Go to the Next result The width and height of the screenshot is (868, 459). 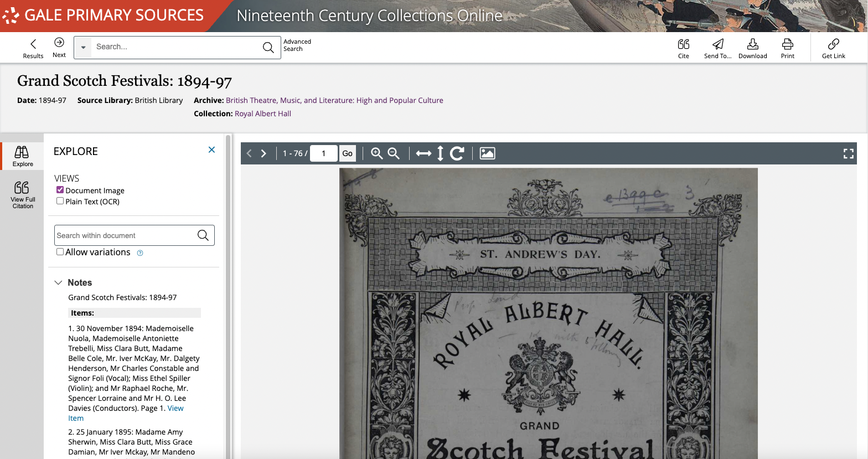pyautogui.click(x=59, y=47)
